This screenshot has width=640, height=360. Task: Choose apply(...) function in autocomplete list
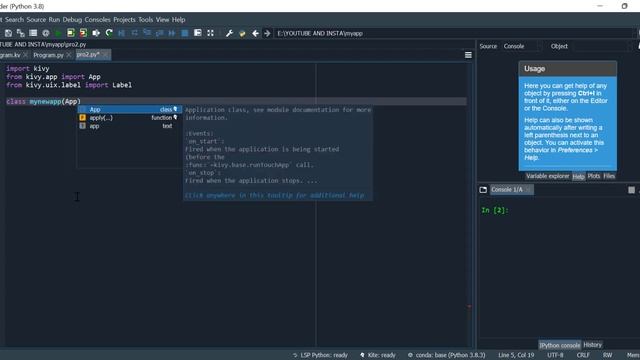(129, 118)
